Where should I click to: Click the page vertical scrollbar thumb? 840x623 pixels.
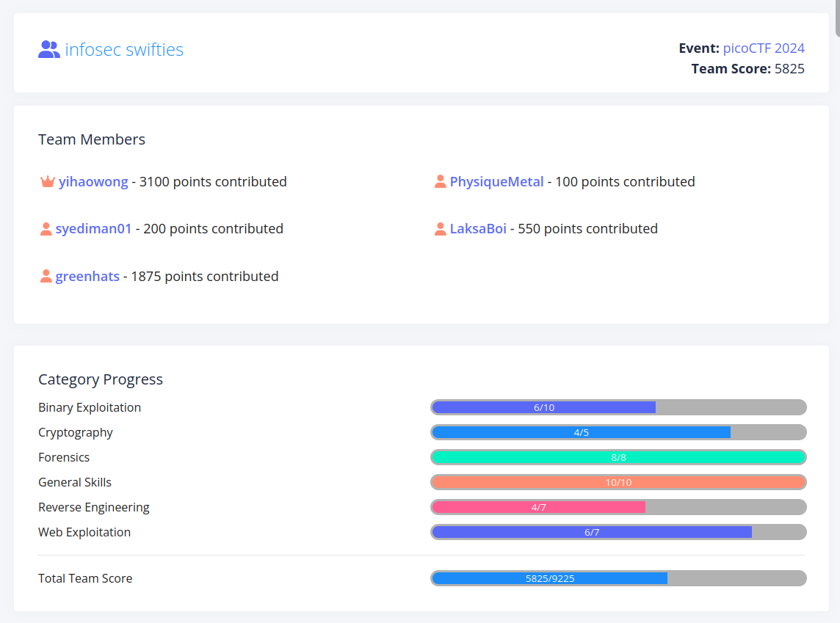point(837,18)
